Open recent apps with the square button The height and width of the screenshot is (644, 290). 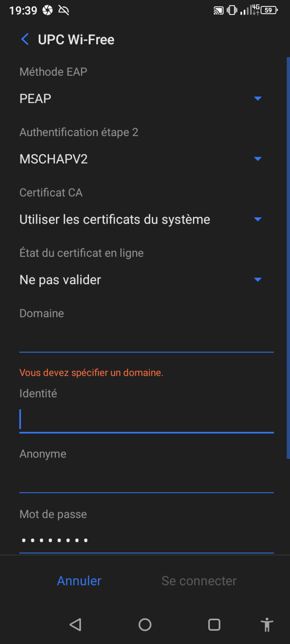[214, 625]
